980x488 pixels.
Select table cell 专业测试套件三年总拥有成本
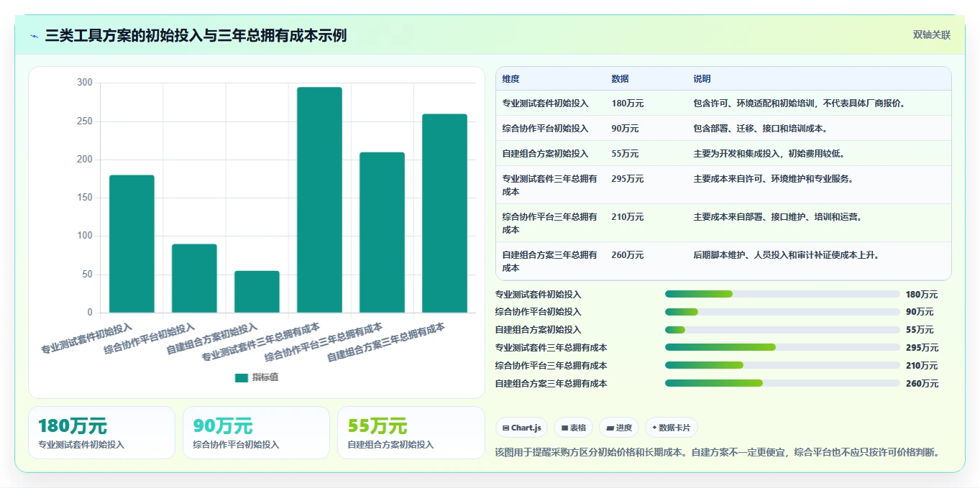(x=550, y=185)
